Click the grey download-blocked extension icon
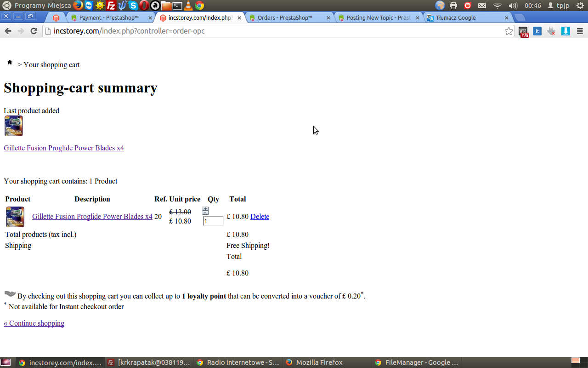 pyautogui.click(x=551, y=31)
